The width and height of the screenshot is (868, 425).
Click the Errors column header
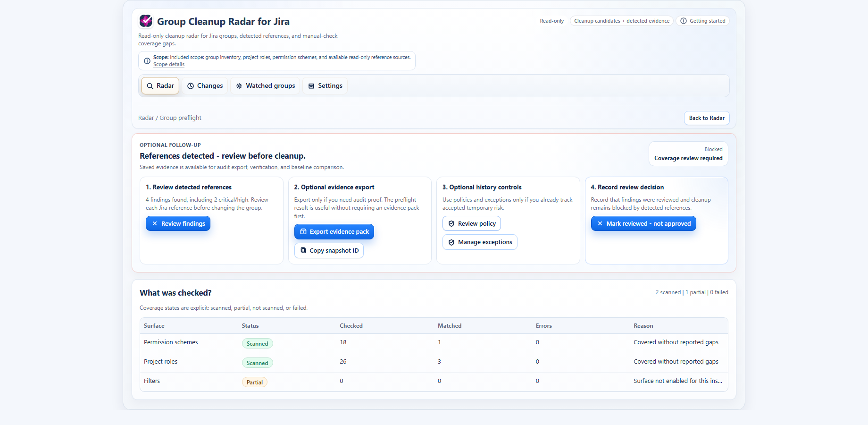[x=544, y=326]
